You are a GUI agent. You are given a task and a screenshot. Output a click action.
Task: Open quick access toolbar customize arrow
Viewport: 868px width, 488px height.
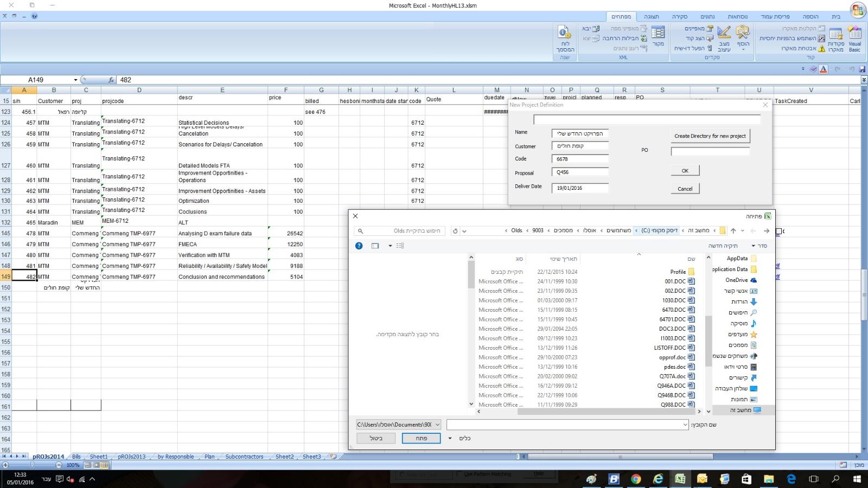pyautogui.click(x=803, y=69)
